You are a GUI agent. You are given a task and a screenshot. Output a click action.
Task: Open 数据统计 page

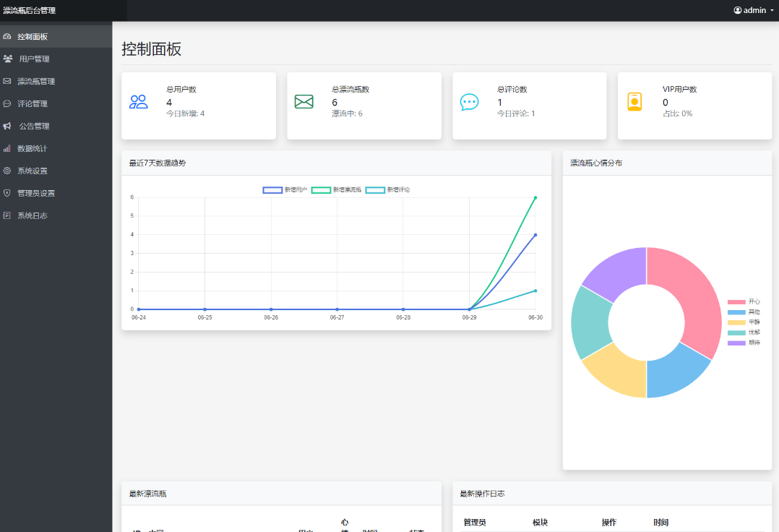coord(56,148)
